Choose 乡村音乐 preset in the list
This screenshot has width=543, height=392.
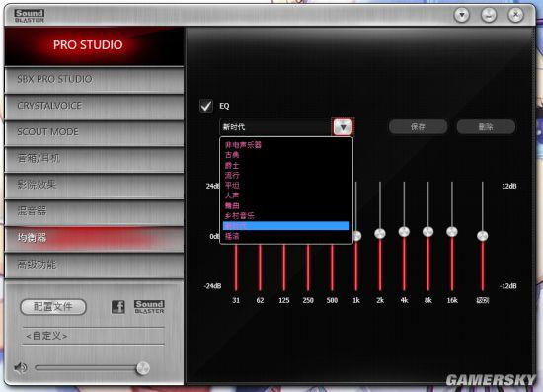[240, 215]
